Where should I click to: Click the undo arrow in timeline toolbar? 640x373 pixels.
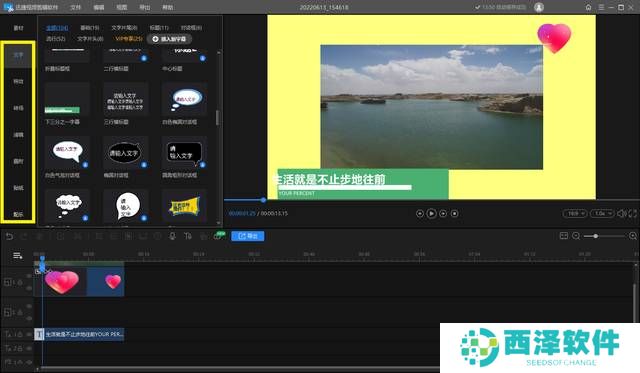(9, 236)
